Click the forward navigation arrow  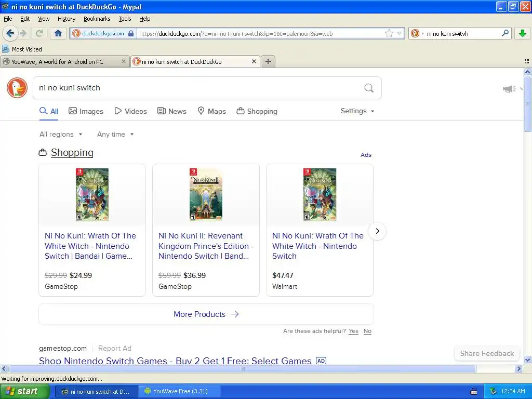click(x=23, y=33)
